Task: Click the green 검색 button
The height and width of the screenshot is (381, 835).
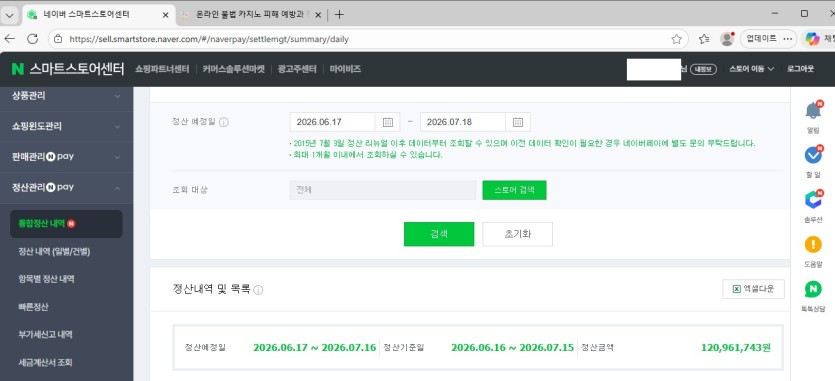Action: (x=439, y=234)
